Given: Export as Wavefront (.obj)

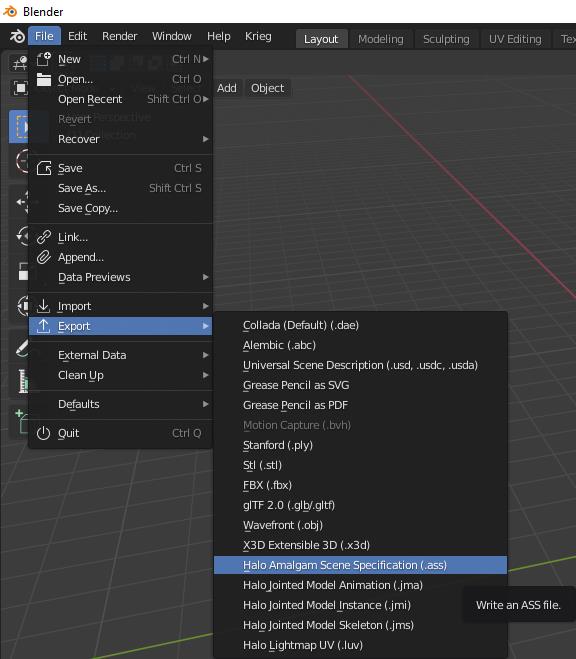Looking at the screenshot, I should tap(360, 525).
